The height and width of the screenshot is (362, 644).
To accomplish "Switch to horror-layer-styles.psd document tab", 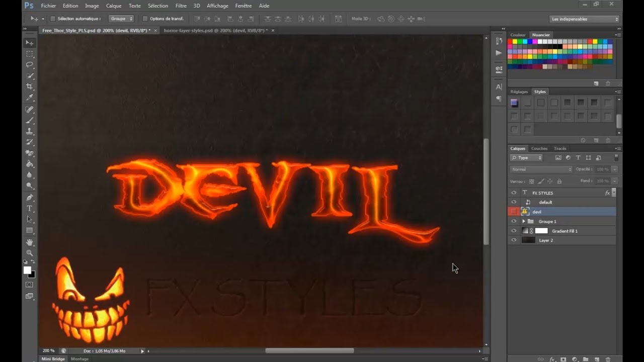I will (x=215, y=30).
